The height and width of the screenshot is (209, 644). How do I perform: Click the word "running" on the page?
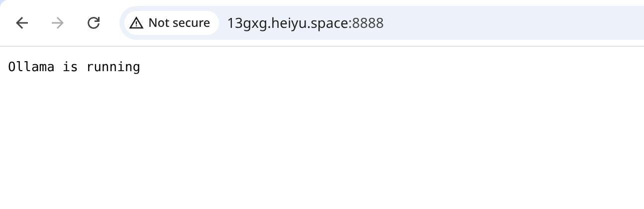point(113,67)
